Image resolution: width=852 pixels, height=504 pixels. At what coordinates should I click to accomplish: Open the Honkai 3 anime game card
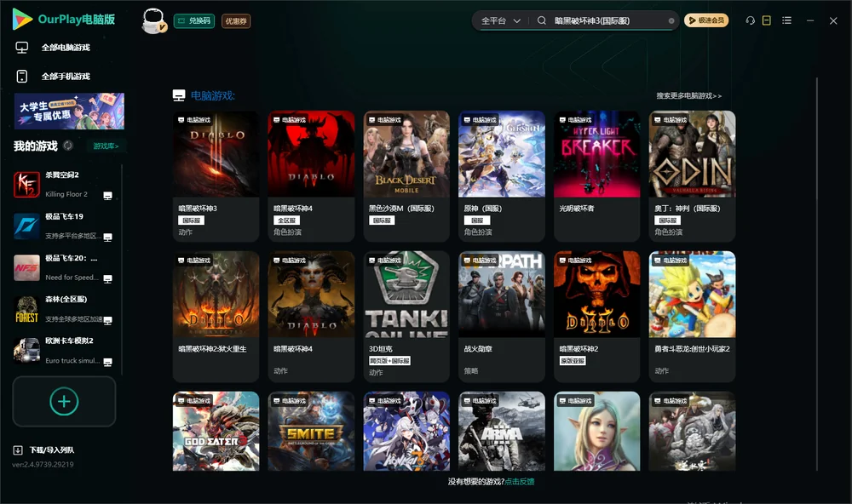coord(406,432)
